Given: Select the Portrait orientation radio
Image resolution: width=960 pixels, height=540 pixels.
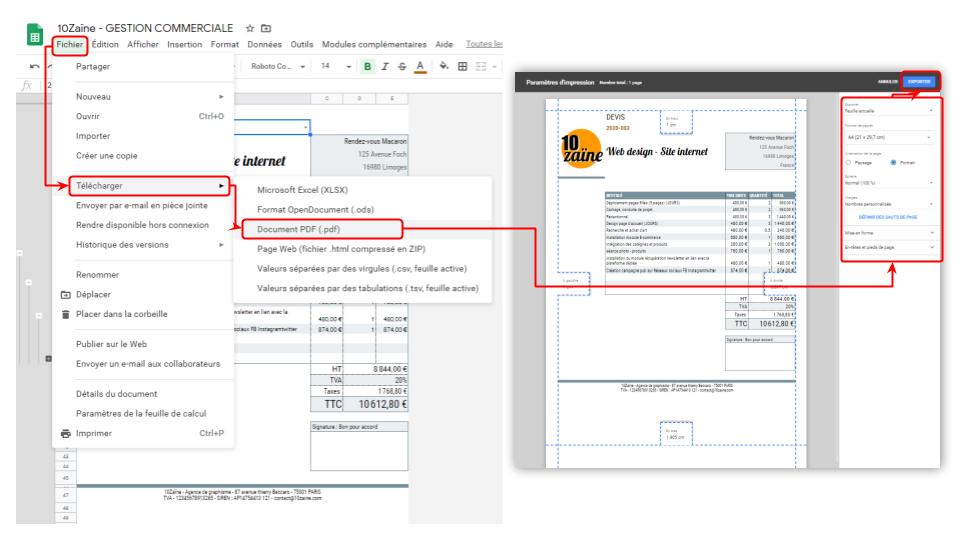Looking at the screenshot, I should pyautogui.click(x=893, y=163).
